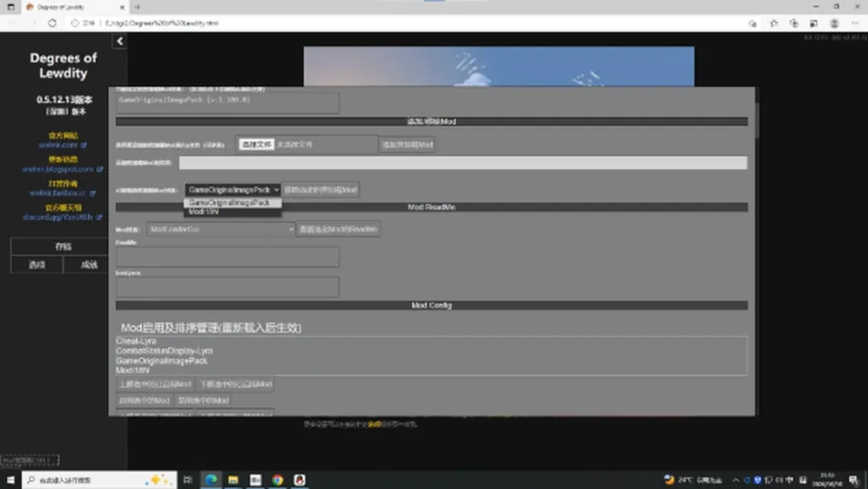The image size is (868, 489).
Task: Select GameOriginalImagePack option in open dropdown list
Action: click(232, 202)
